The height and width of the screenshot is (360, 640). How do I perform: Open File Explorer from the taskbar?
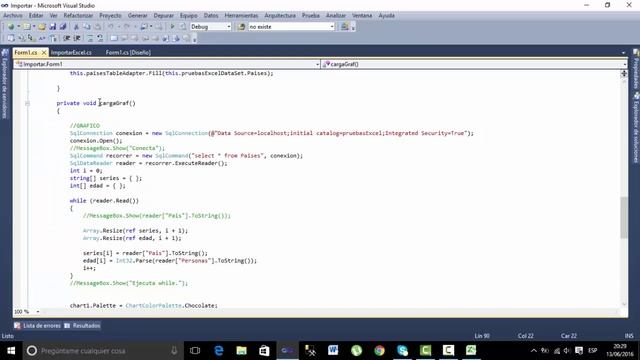pos(242,351)
